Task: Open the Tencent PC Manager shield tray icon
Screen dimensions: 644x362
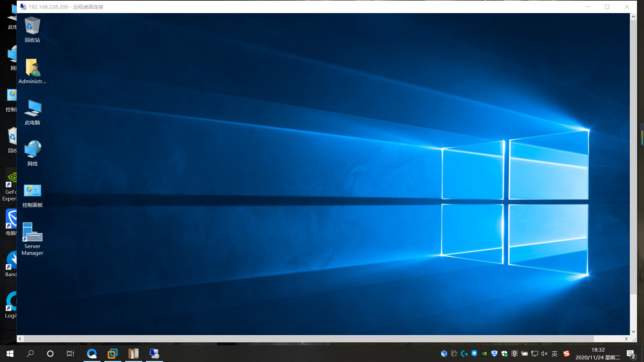Action: (x=494, y=354)
